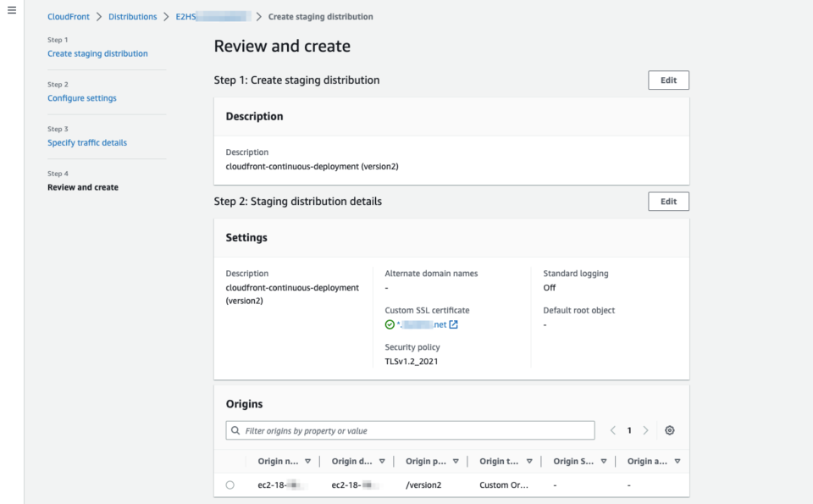The width and height of the screenshot is (813, 504).
Task: Click the green check icon near custom SSL certificate
Action: click(387, 324)
